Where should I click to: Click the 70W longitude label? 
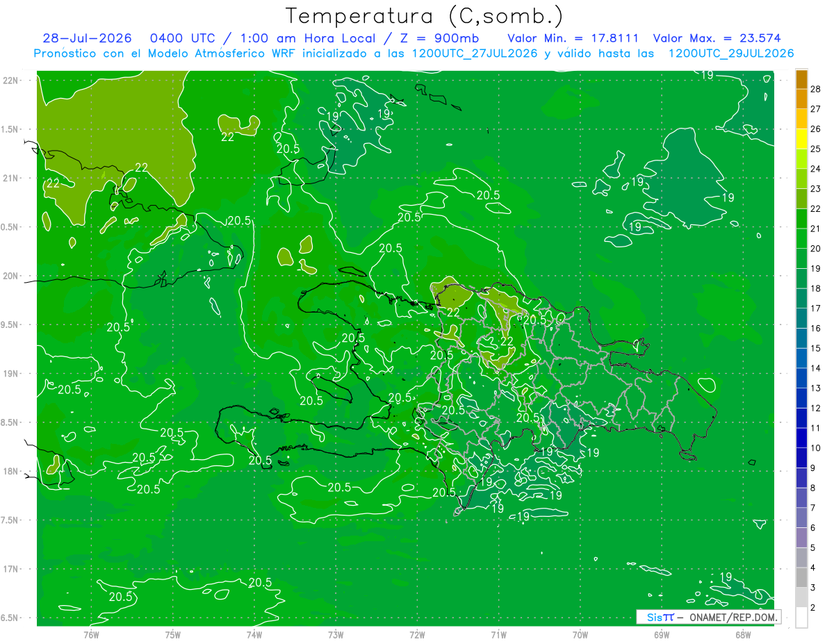coord(580,634)
